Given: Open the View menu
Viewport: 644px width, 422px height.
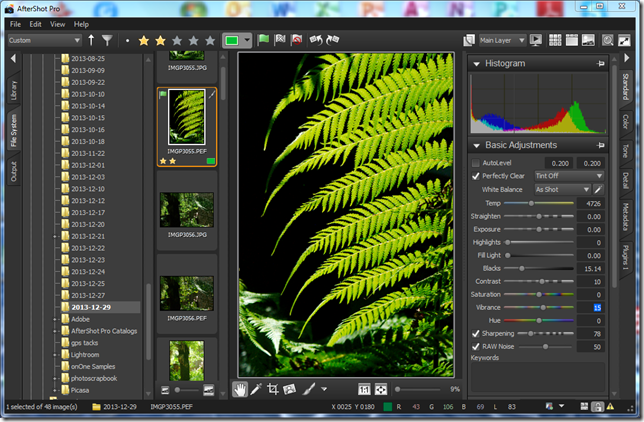Looking at the screenshot, I should (x=58, y=23).
